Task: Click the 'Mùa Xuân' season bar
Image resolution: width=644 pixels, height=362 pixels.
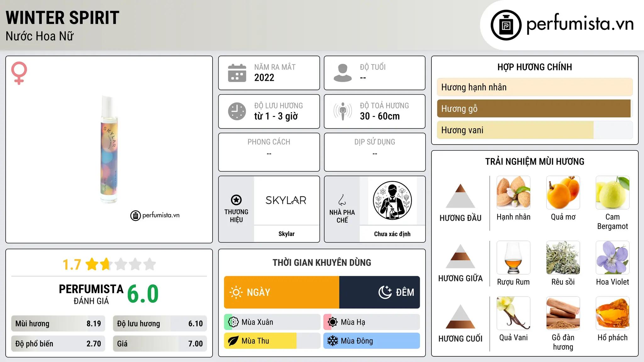Action: pos(272,322)
